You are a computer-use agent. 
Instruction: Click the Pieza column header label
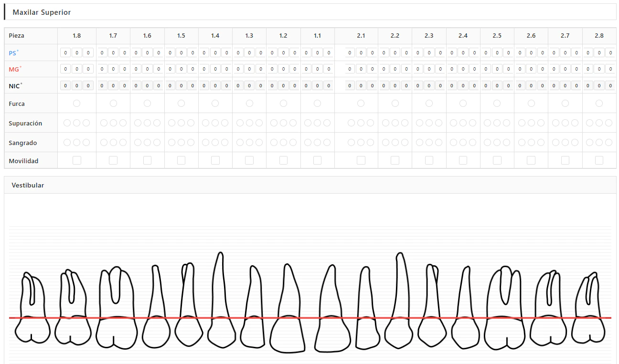click(16, 35)
